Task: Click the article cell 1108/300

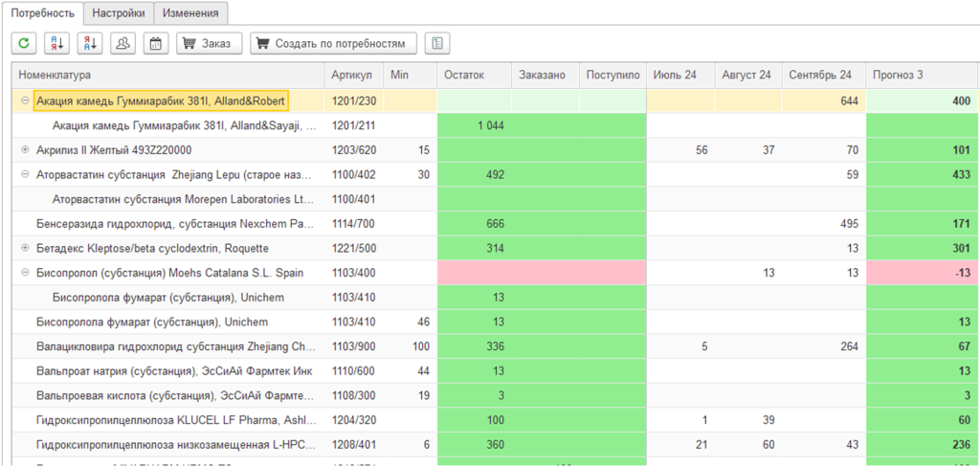Action: point(354,396)
